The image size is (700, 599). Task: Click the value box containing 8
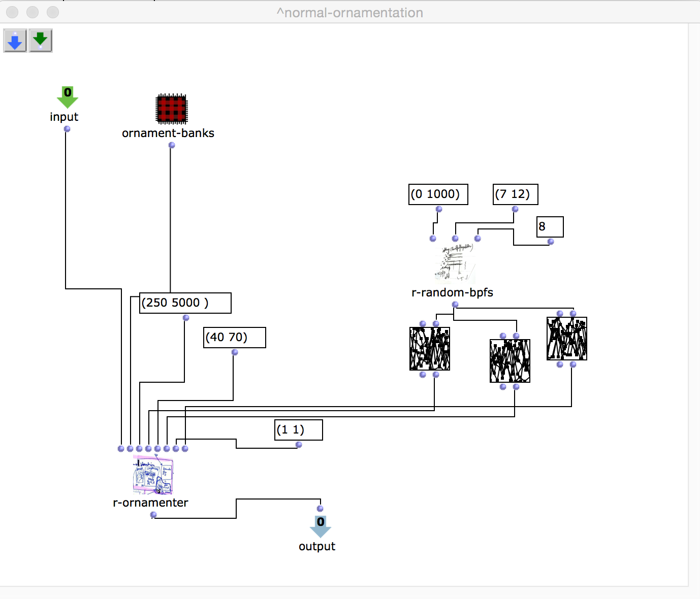click(550, 227)
